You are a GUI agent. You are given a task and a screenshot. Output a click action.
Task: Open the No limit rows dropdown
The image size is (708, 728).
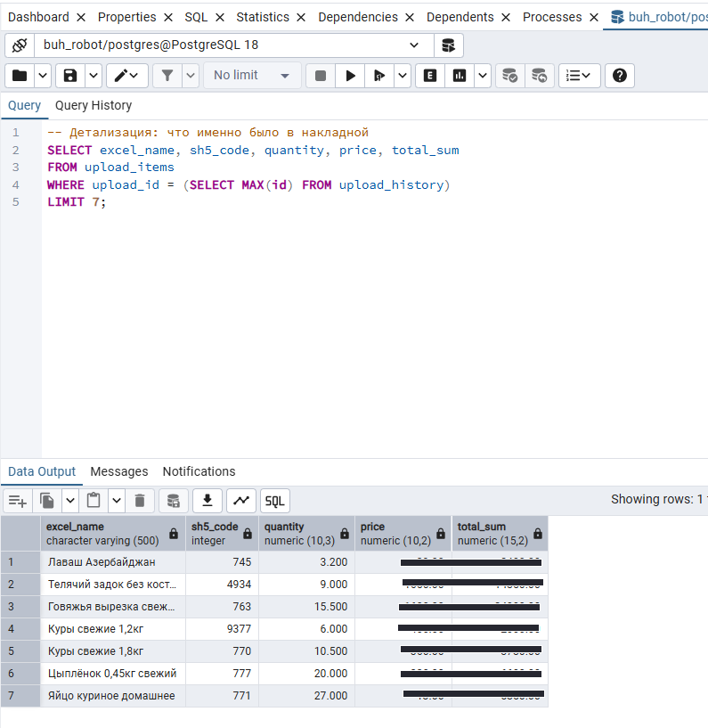(252, 76)
